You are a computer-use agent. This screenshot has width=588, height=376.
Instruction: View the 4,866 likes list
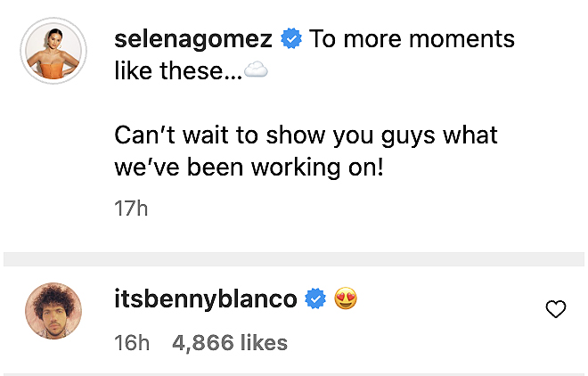click(229, 342)
